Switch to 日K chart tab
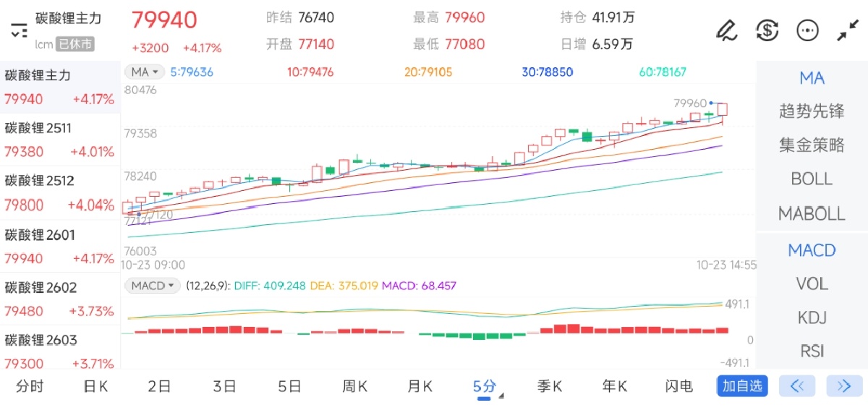 coord(95,386)
